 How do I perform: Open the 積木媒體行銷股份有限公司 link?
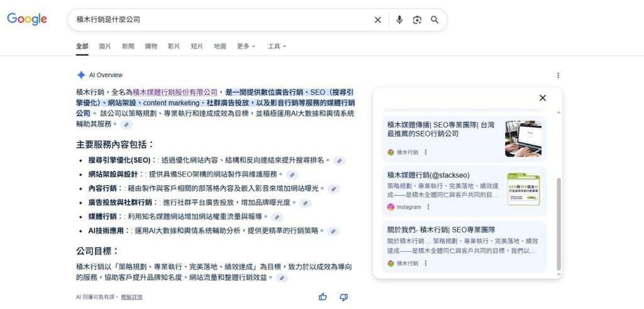pyautogui.click(x=175, y=92)
